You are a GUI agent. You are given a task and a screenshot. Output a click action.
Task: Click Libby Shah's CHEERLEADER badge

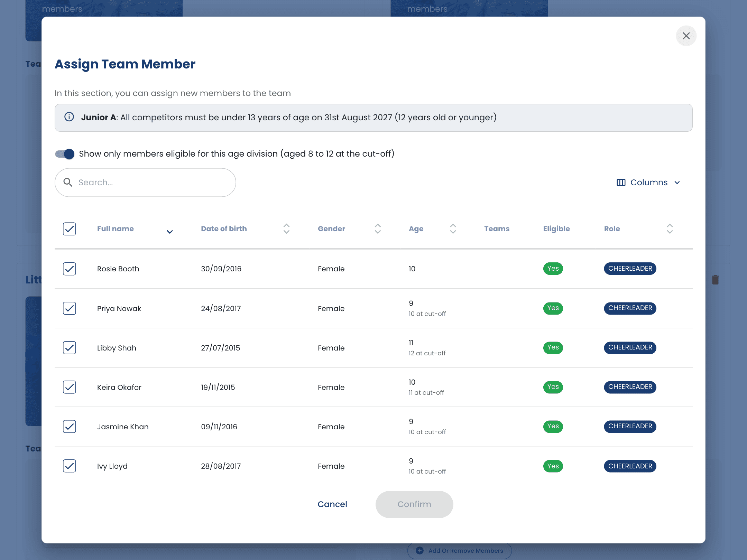coord(630,347)
